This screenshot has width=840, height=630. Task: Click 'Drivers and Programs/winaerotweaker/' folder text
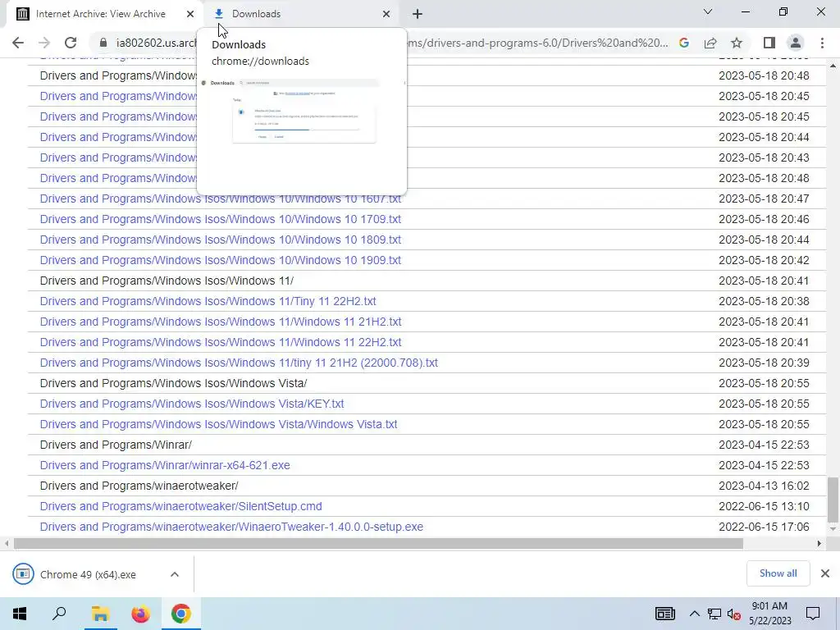click(x=139, y=486)
